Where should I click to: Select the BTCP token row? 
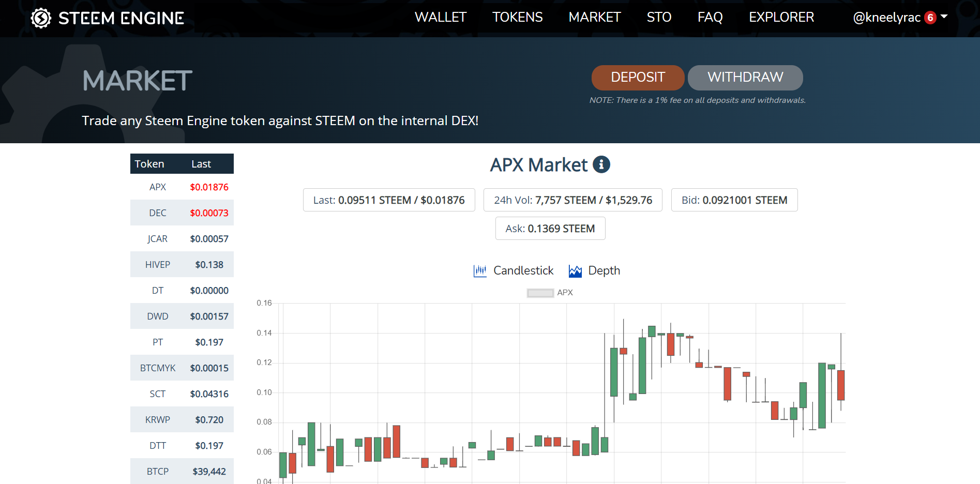[x=182, y=471]
